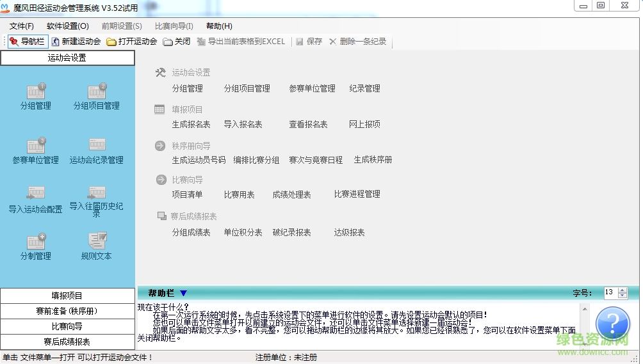This screenshot has width=643, height=364.
Task: Click 分组成绩表 link
Action: (191, 233)
